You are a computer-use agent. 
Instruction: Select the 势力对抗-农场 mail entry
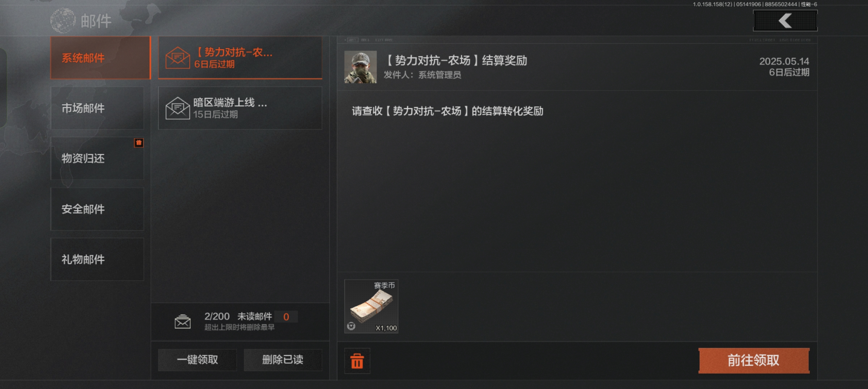[x=240, y=58]
